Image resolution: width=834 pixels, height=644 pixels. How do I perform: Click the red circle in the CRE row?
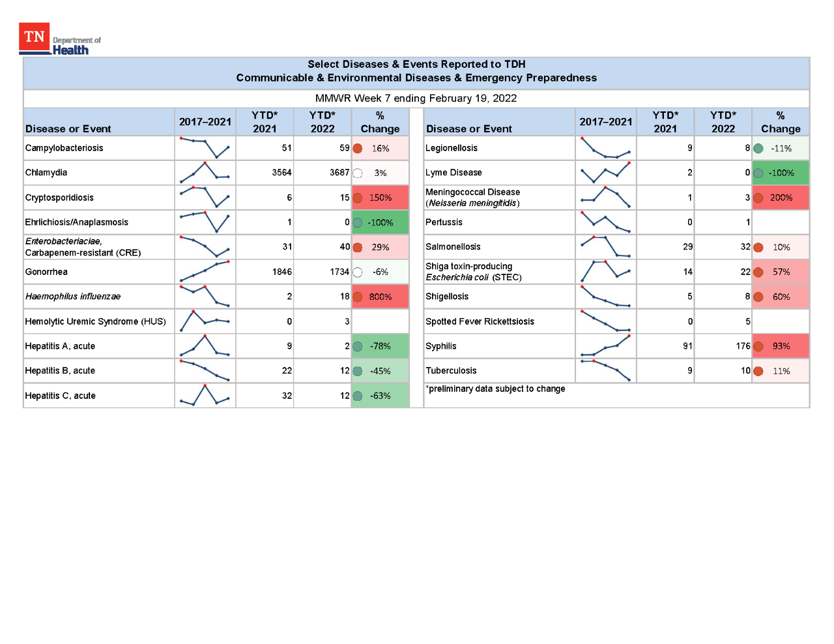358,248
